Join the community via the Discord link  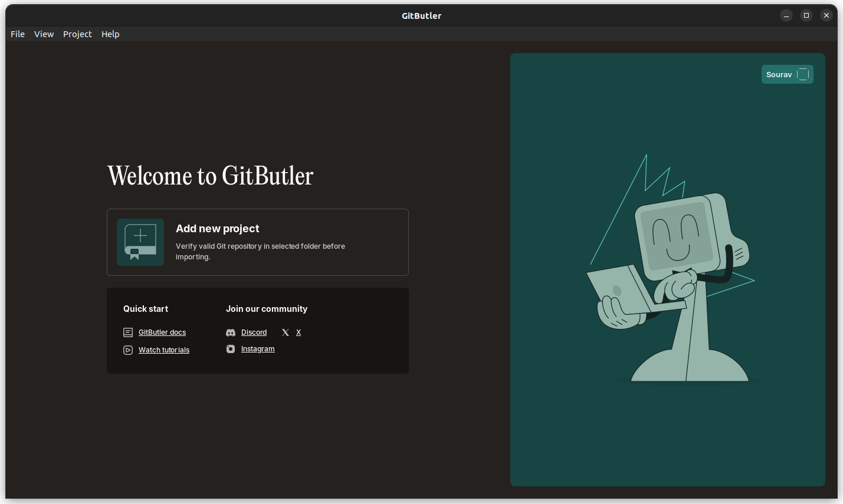254,332
